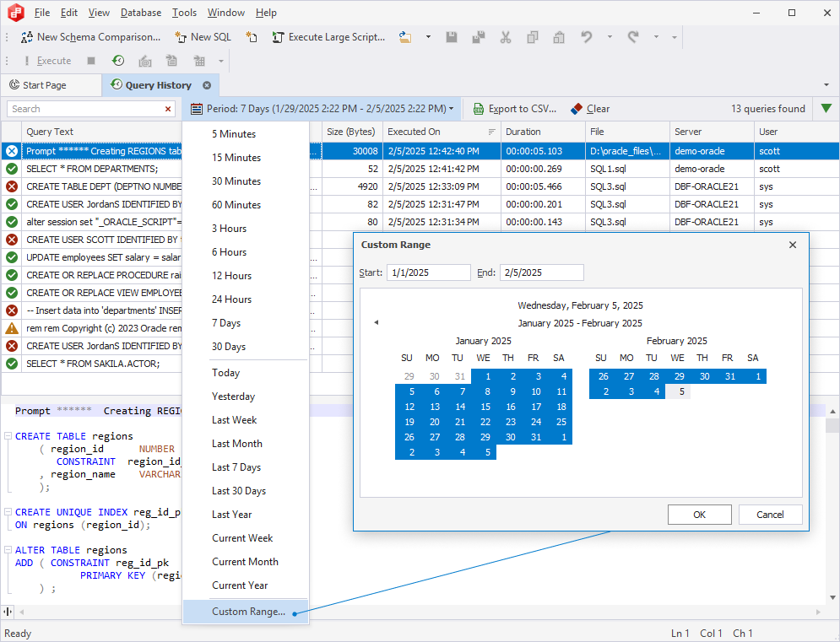The image size is (840, 642).
Task: Click Cancel in Custom Range dialog
Action: 770,515
